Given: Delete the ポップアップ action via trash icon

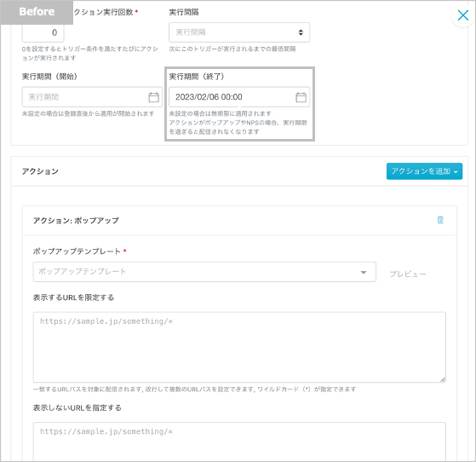Looking at the screenshot, I should pyautogui.click(x=440, y=220).
